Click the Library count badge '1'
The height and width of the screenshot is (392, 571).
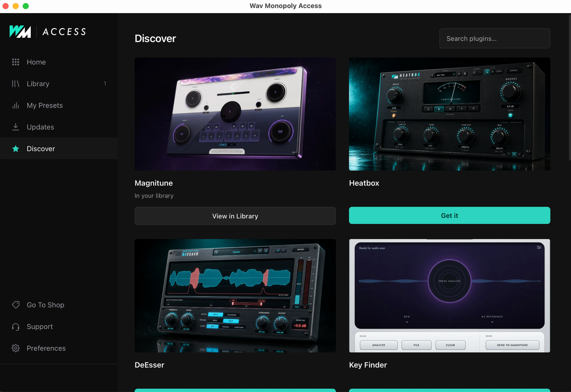coord(105,84)
